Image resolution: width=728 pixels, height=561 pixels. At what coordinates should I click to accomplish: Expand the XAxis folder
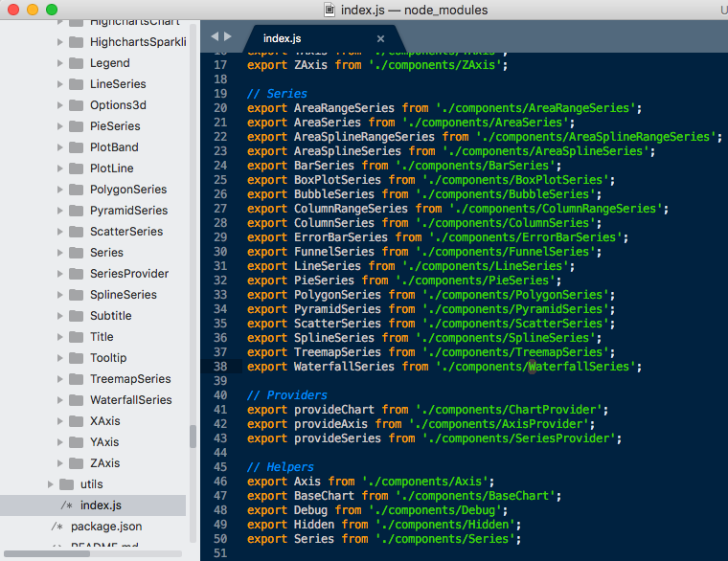(59, 421)
